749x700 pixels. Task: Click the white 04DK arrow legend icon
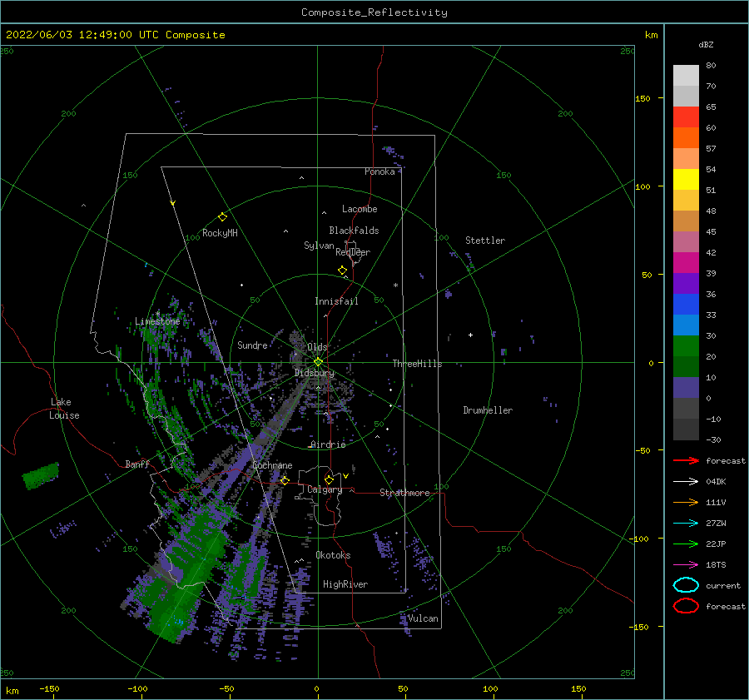pyautogui.click(x=686, y=482)
